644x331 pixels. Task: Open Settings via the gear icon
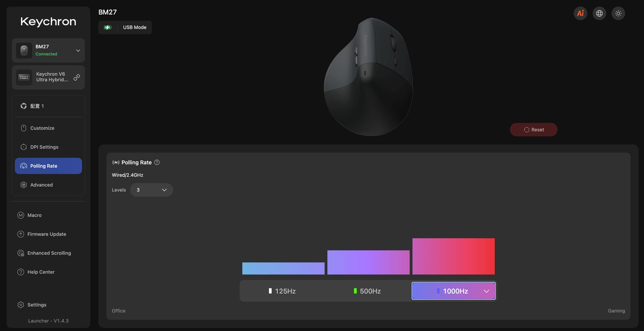tap(21, 305)
